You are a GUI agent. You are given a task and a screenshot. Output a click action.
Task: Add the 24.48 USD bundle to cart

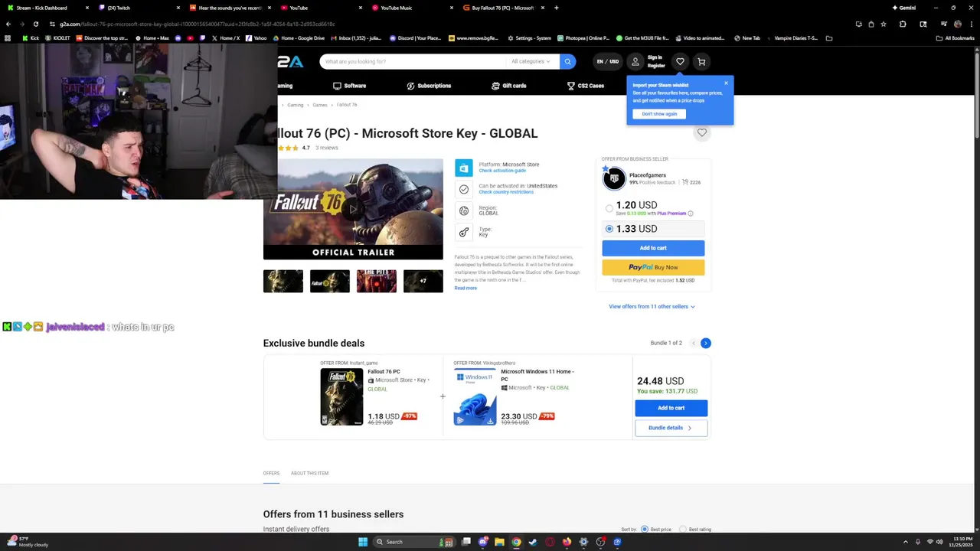[x=671, y=408]
